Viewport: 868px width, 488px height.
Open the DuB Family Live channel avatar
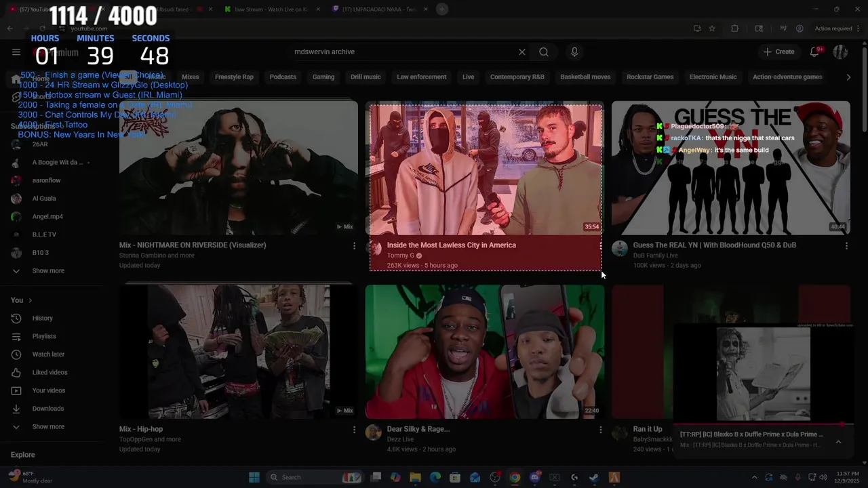pyautogui.click(x=620, y=249)
